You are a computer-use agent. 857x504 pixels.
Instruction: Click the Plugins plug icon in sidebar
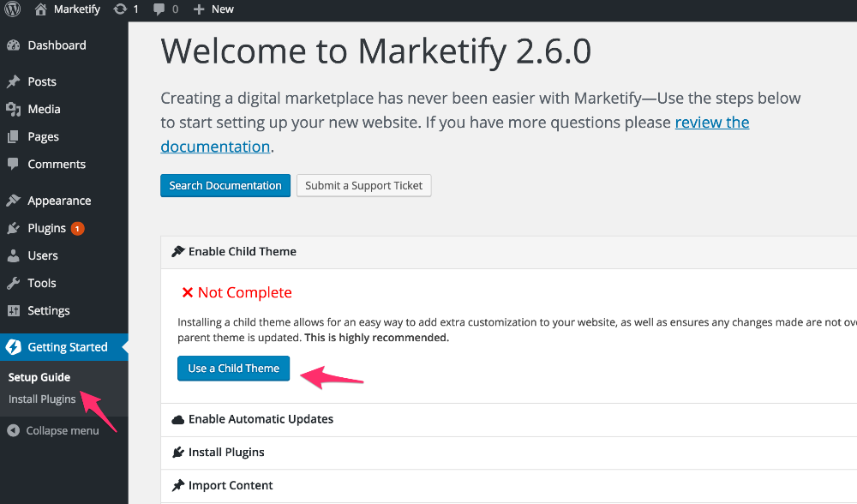[13, 228]
